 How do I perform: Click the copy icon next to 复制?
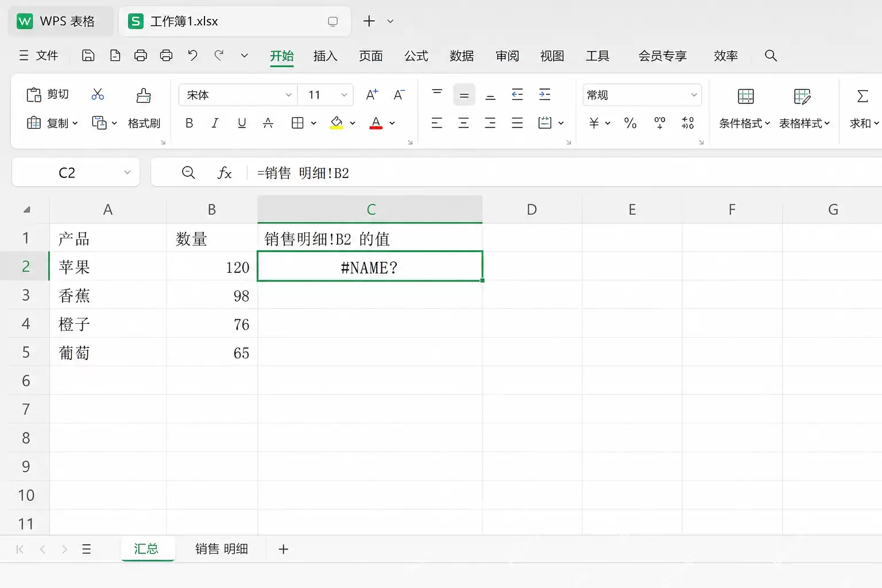pos(34,123)
